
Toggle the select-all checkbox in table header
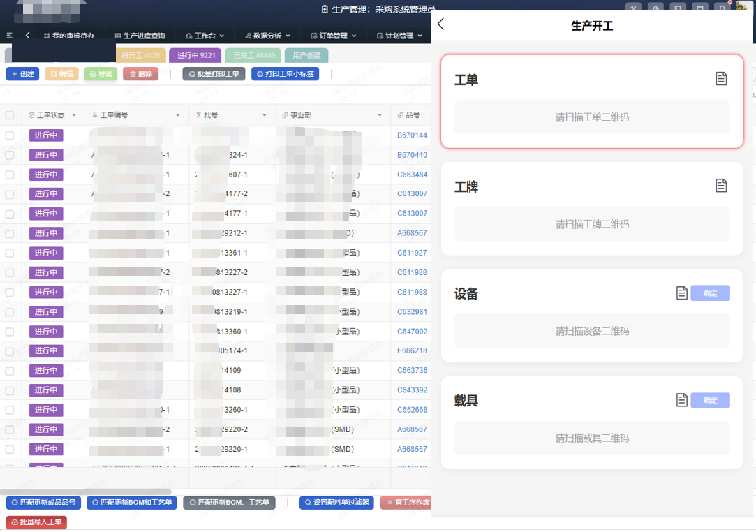pos(10,115)
